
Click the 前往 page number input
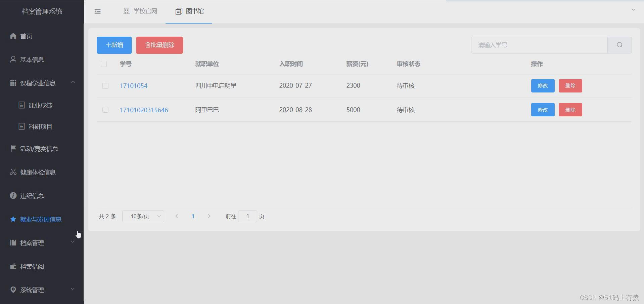tap(248, 216)
